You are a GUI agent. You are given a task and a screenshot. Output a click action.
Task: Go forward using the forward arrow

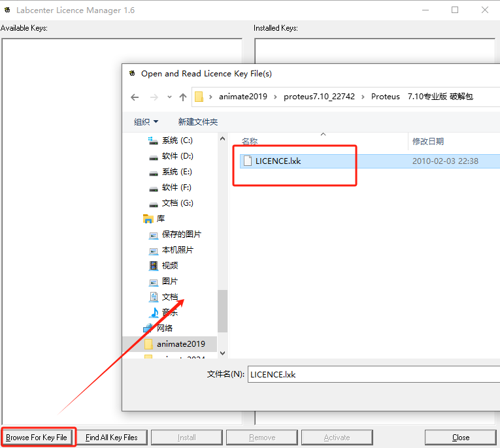click(154, 97)
